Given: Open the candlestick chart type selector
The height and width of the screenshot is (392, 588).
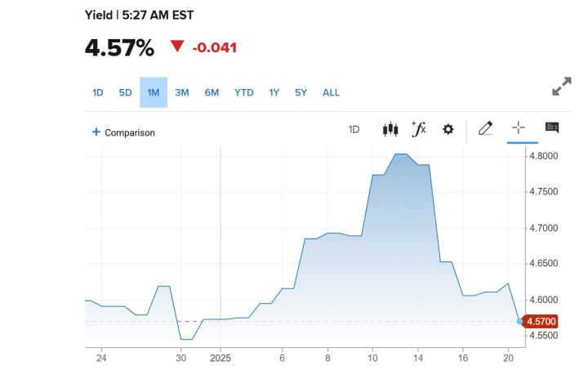Looking at the screenshot, I should click(x=390, y=129).
